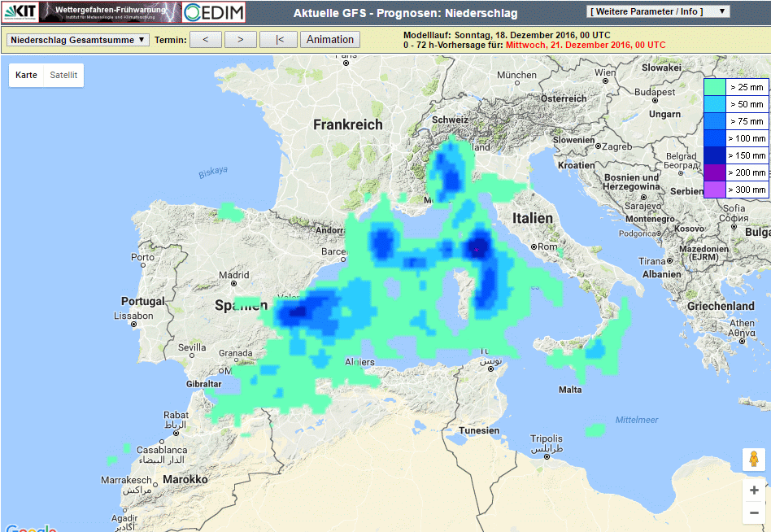The width and height of the screenshot is (771, 532).
Task: Open the Weitere Parameter / Info dropdown
Action: click(x=658, y=11)
